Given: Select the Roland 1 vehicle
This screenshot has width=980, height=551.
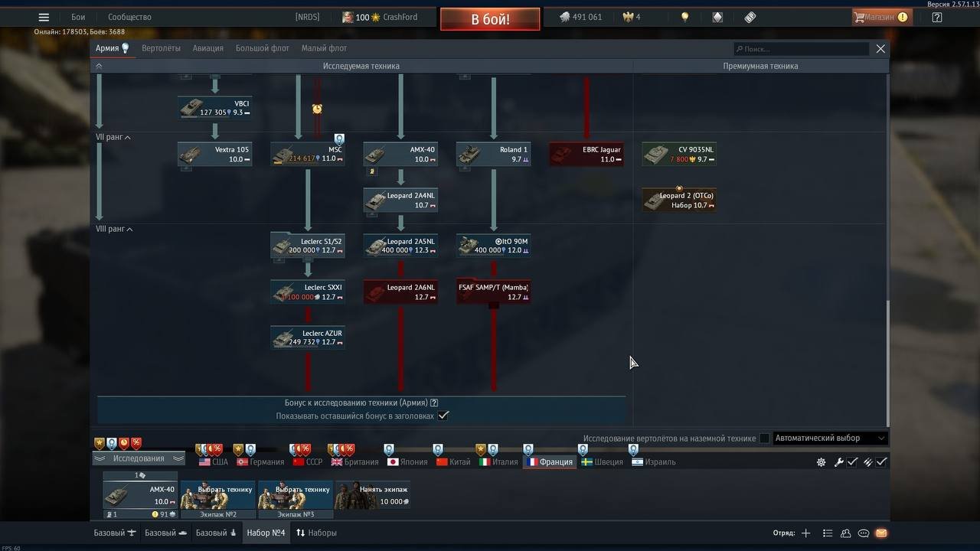Looking at the screenshot, I should [494, 155].
